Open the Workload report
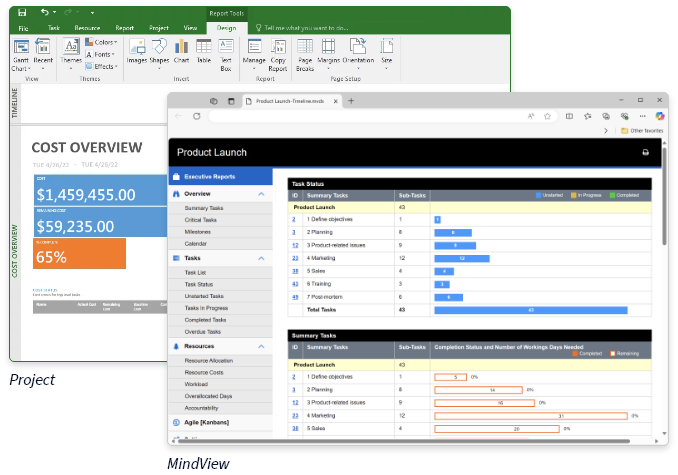 point(221,384)
